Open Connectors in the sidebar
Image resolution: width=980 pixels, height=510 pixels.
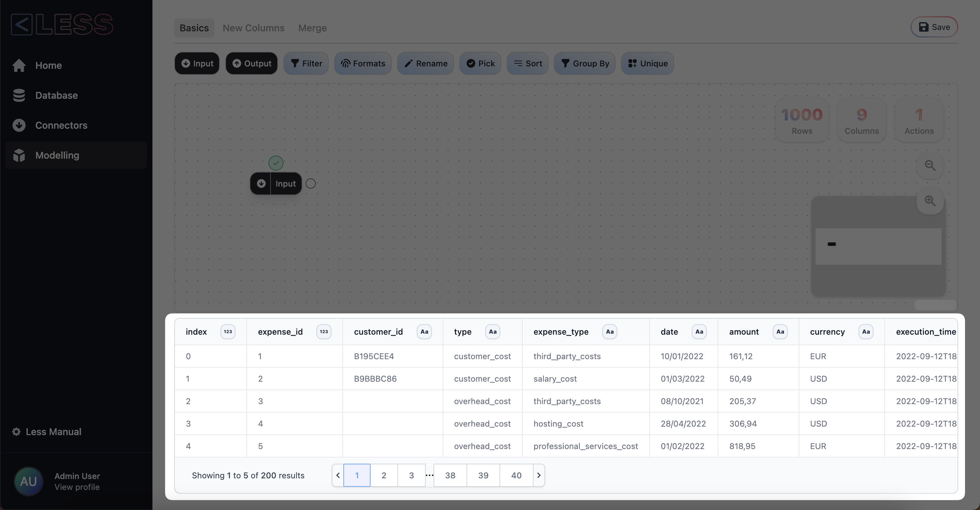pos(61,125)
